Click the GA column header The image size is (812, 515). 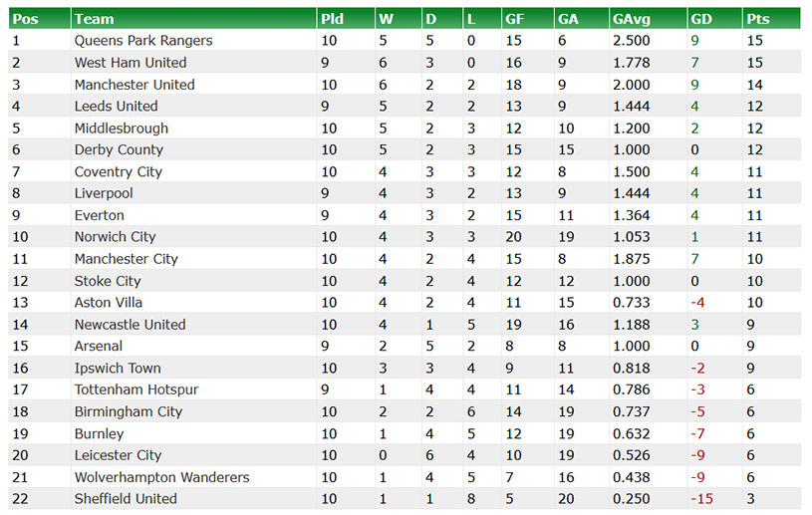click(x=568, y=19)
